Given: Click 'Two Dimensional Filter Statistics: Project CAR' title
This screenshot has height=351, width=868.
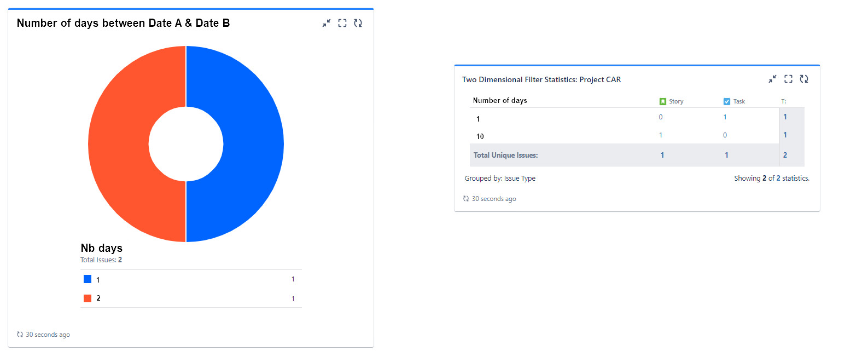Looking at the screenshot, I should click(541, 79).
